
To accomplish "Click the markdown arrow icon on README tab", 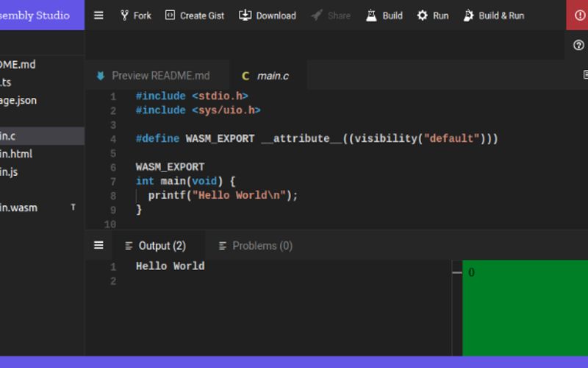I will 101,76.
